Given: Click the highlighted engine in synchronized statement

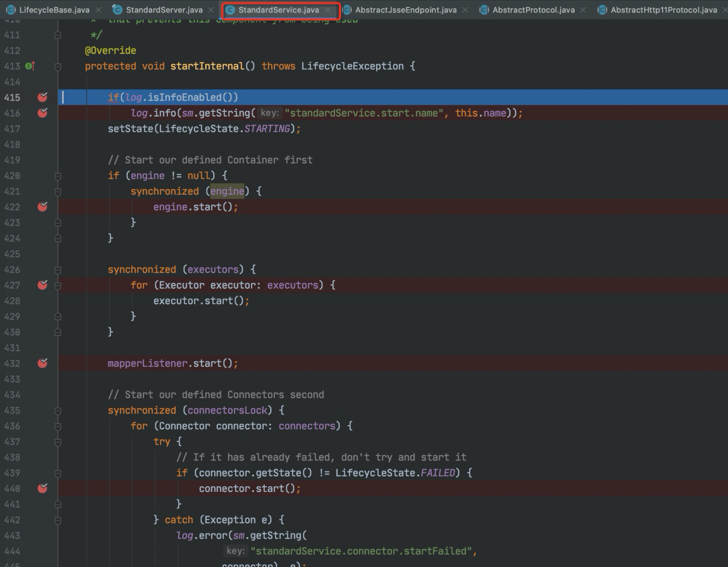Looking at the screenshot, I should (x=227, y=191).
